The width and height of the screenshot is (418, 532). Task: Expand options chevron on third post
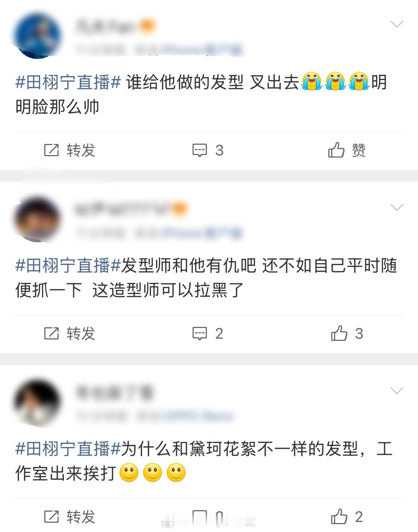(397, 391)
